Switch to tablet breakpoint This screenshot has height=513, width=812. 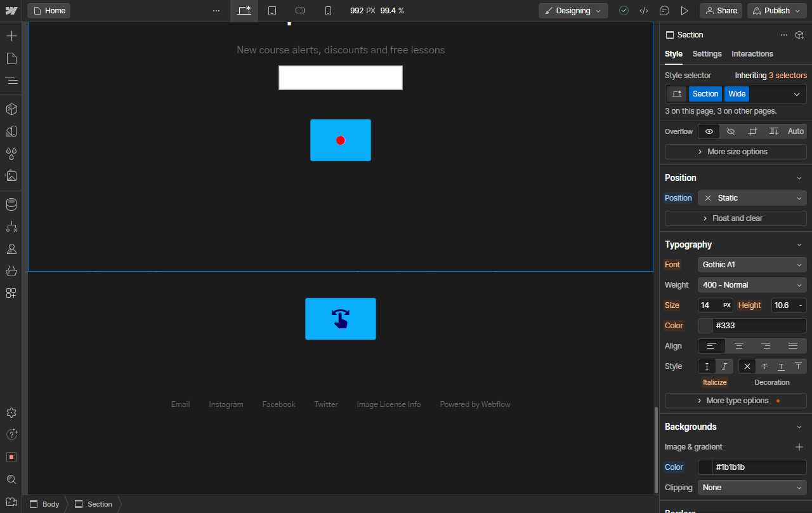(272, 11)
